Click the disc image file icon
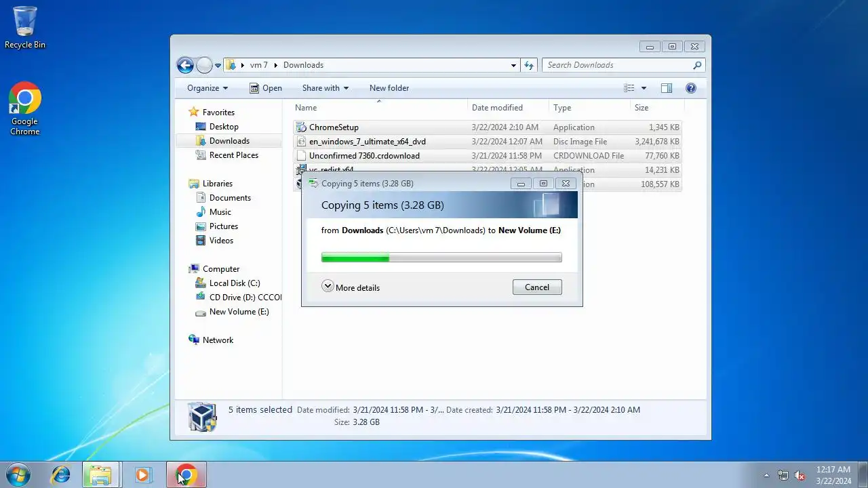Viewport: 868px width, 488px height. 302,142
